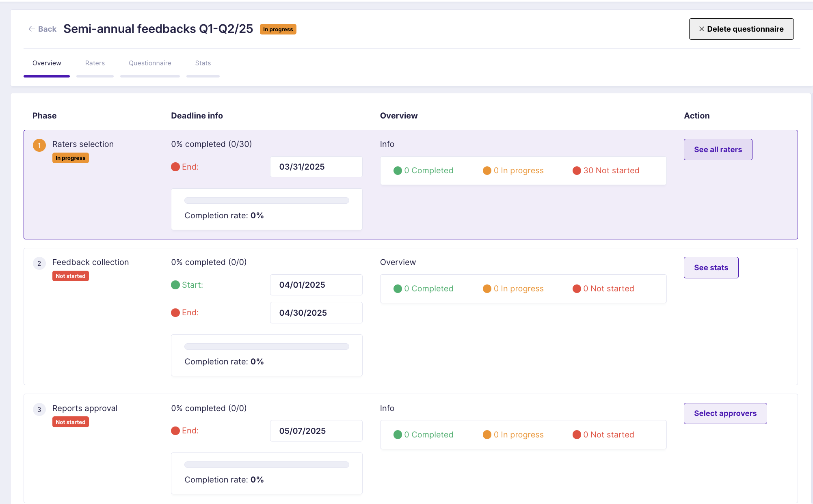This screenshot has width=813, height=504.
Task: Switch to the Questionnaire tab
Action: point(150,63)
